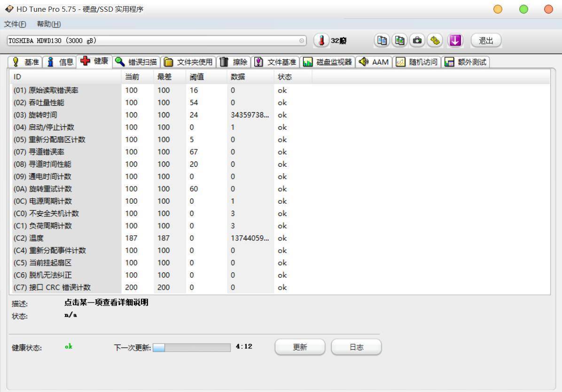
Task: Click the camera save screenshot icon
Action: [417, 40]
